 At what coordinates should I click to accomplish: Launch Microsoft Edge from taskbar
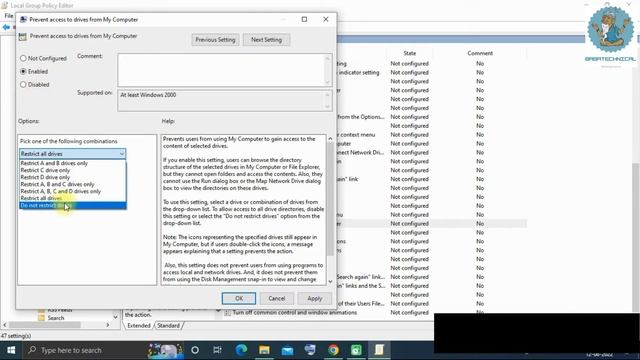coord(241,350)
